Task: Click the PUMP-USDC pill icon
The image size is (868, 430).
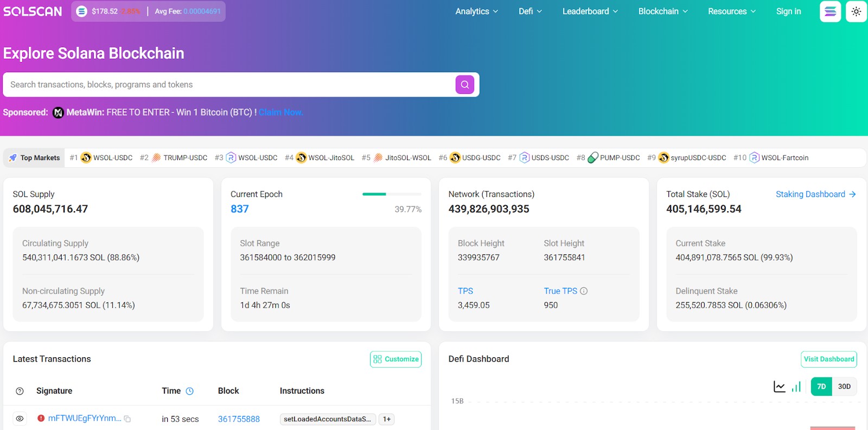Action: pos(593,158)
